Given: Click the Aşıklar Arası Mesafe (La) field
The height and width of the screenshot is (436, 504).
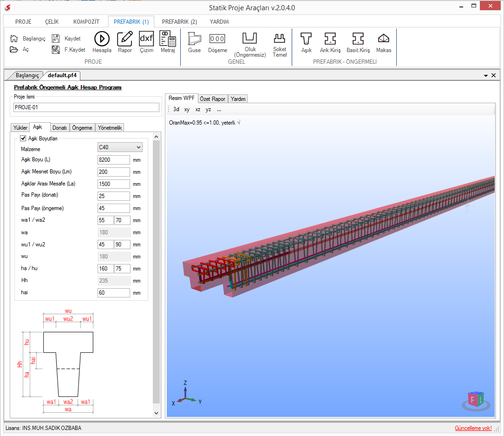Looking at the screenshot, I should point(114,184).
